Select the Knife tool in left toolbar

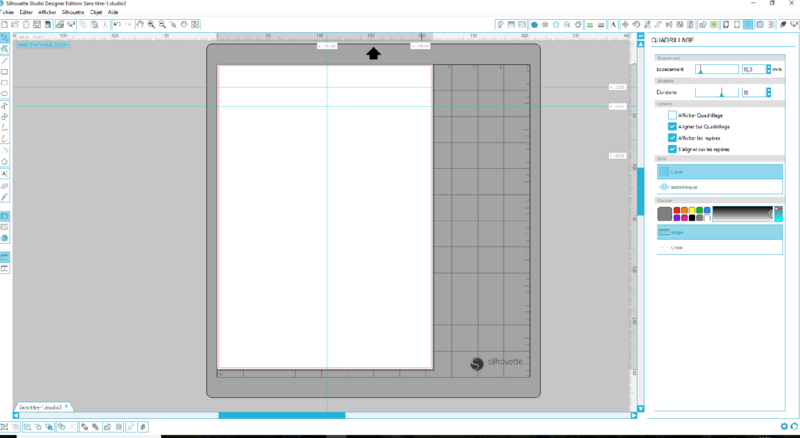click(x=5, y=197)
